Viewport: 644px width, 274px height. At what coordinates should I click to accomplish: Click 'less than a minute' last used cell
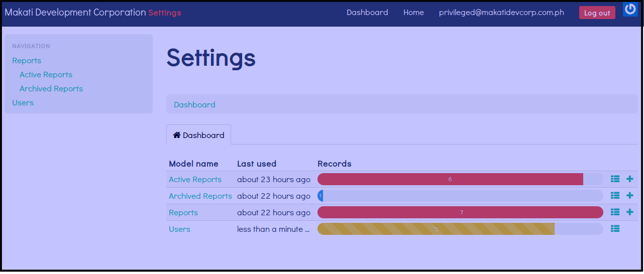[274, 229]
